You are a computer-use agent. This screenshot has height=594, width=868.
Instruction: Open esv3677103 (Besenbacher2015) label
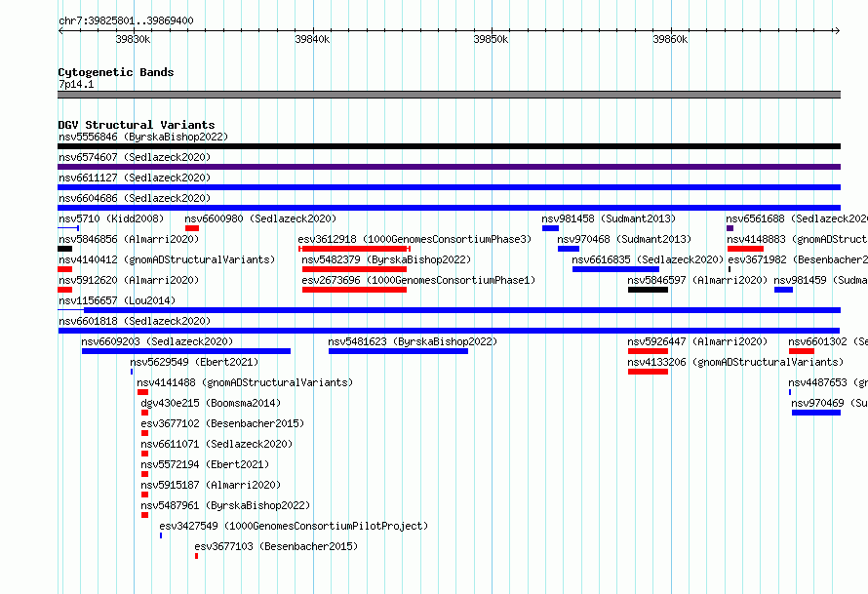point(276,546)
